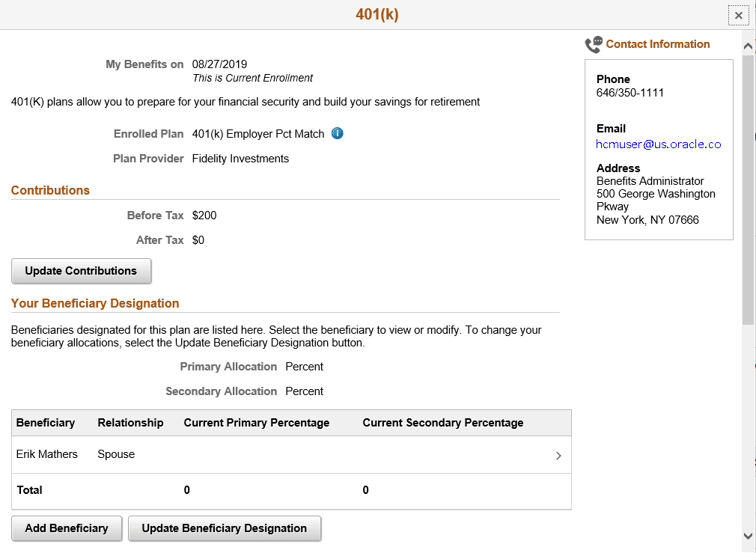Click the Spouse relationship cell
The width and height of the screenshot is (756, 553).
[x=116, y=454]
